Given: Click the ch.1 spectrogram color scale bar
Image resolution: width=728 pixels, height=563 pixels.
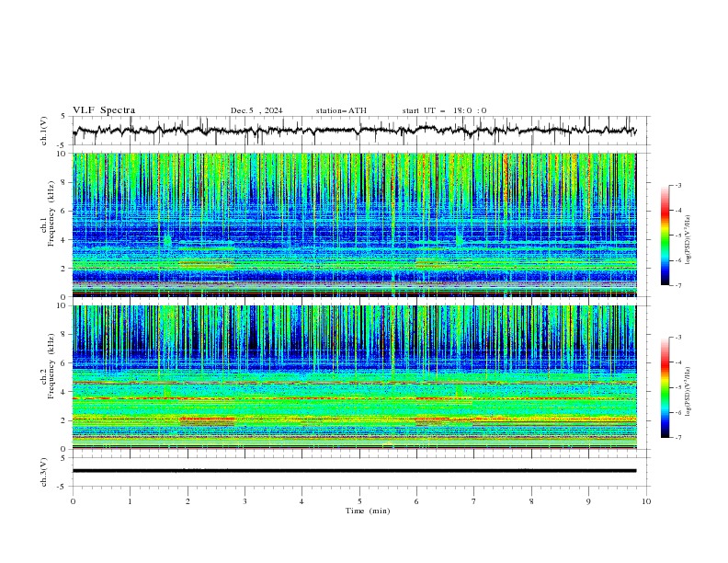Looking at the screenshot, I should 665,236.
